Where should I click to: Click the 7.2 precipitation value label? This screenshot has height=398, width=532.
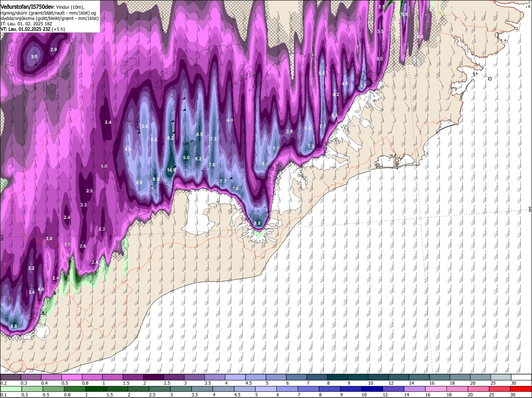click(311, 146)
